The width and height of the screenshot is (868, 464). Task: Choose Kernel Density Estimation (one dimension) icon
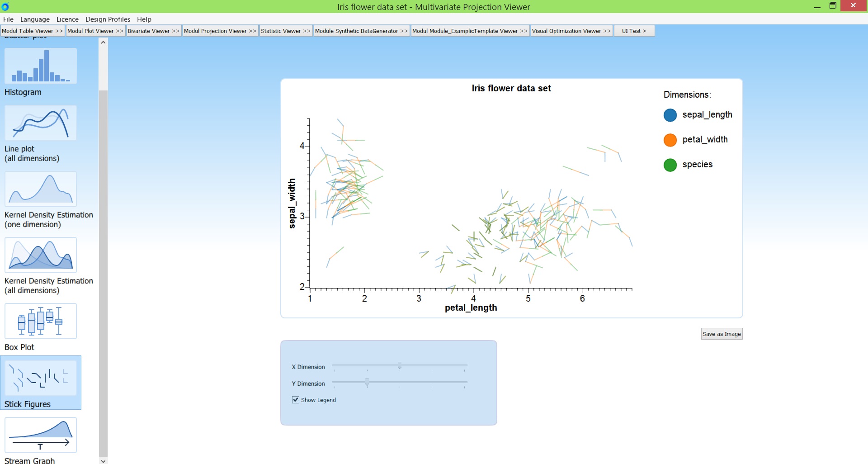41,189
